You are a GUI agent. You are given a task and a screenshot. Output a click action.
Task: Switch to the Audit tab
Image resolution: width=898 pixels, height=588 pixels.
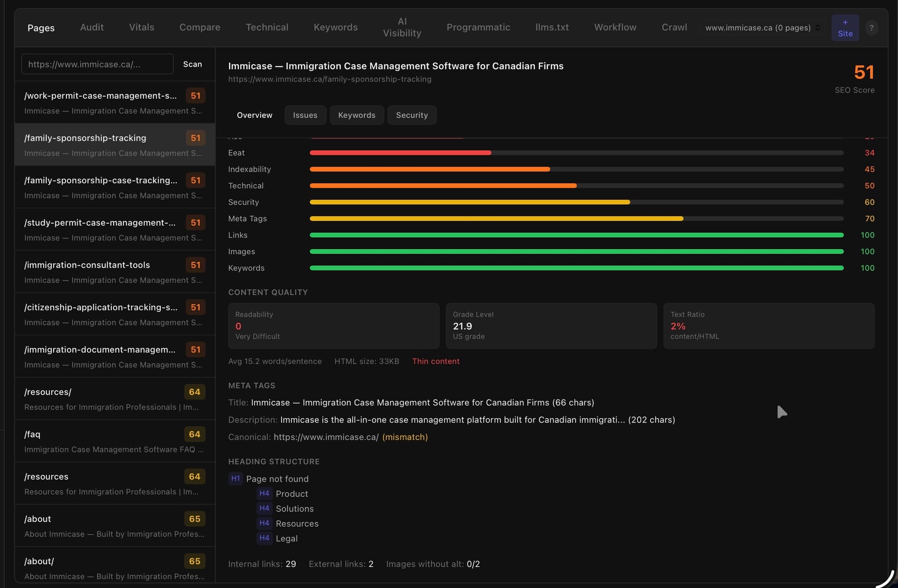(x=92, y=27)
